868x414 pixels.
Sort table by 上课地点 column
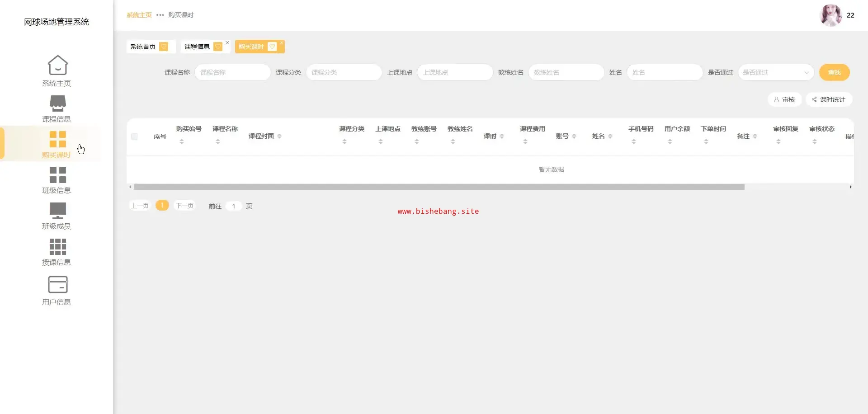click(381, 141)
